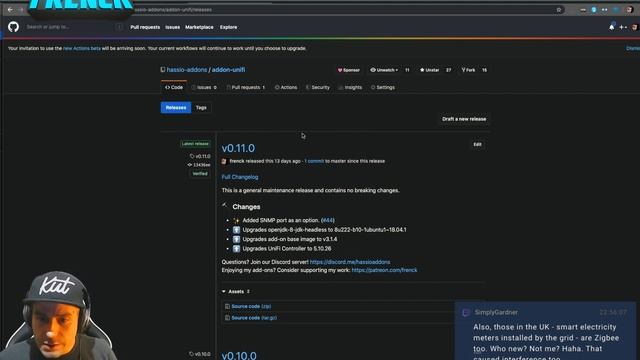
Task: Open the v0.11.0 release title
Action: click(x=238, y=148)
